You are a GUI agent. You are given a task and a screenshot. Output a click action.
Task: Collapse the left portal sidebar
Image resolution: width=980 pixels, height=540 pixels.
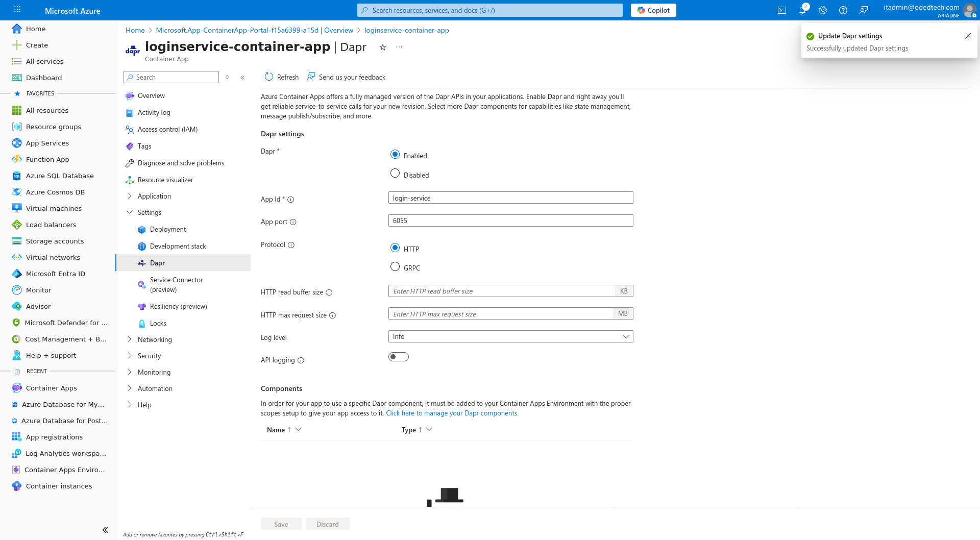105,530
